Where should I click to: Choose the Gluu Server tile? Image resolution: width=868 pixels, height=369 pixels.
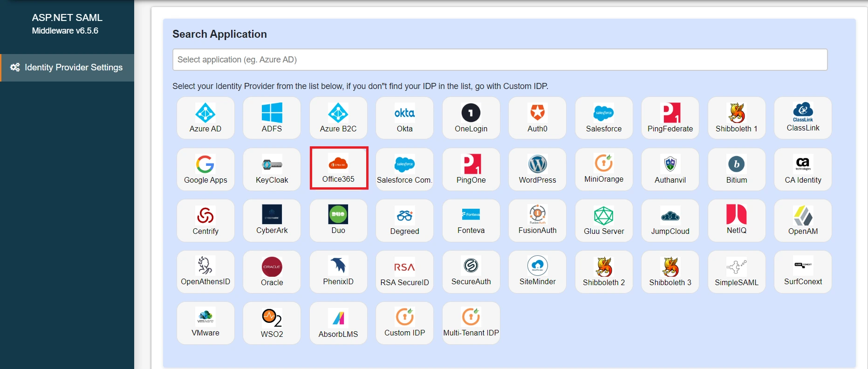[604, 220]
